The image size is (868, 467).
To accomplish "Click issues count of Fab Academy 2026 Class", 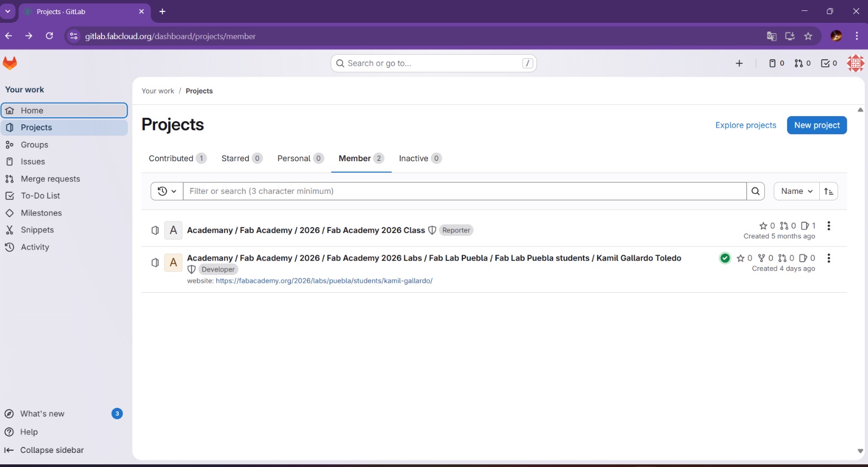I will [x=808, y=226].
